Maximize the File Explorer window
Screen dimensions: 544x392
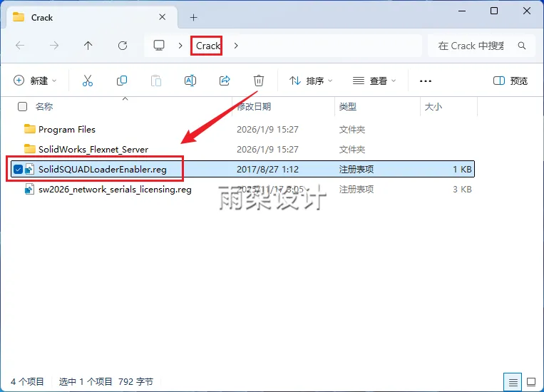[x=494, y=11]
